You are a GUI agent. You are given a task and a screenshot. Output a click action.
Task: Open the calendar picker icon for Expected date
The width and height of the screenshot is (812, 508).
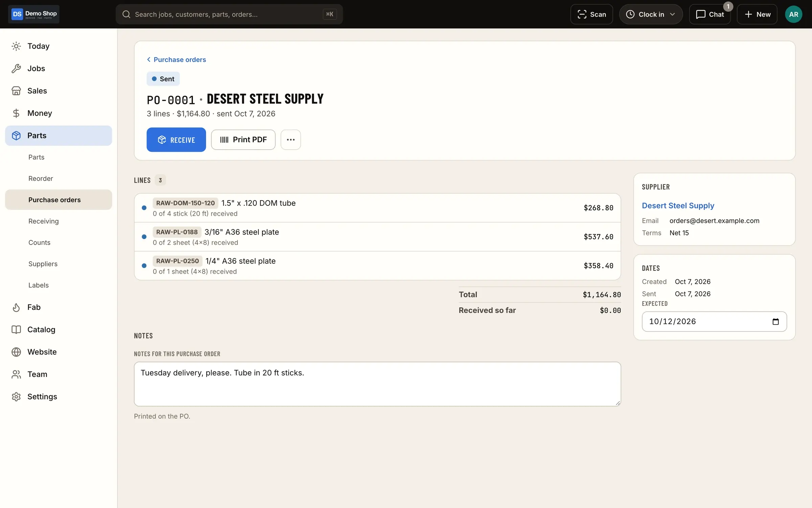[x=775, y=321]
